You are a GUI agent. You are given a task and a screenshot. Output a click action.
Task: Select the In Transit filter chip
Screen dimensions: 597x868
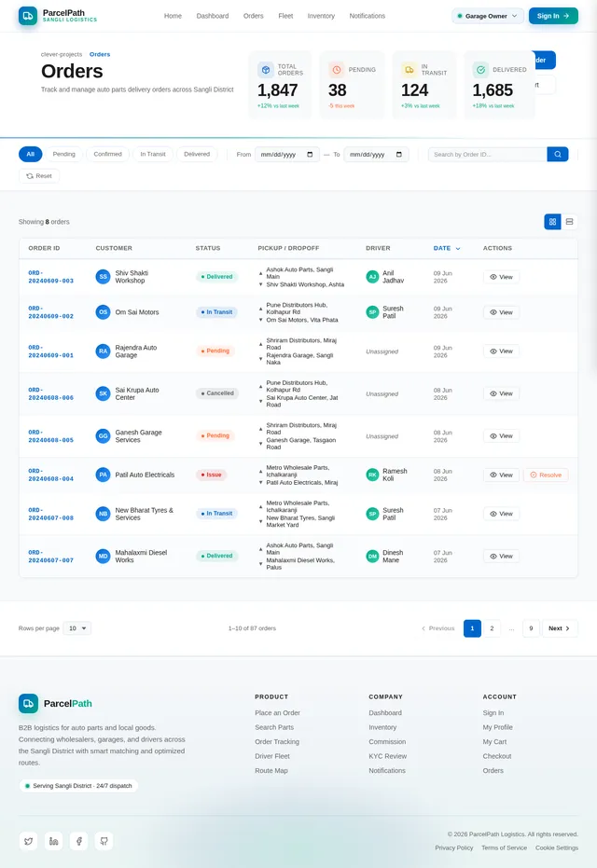153,154
